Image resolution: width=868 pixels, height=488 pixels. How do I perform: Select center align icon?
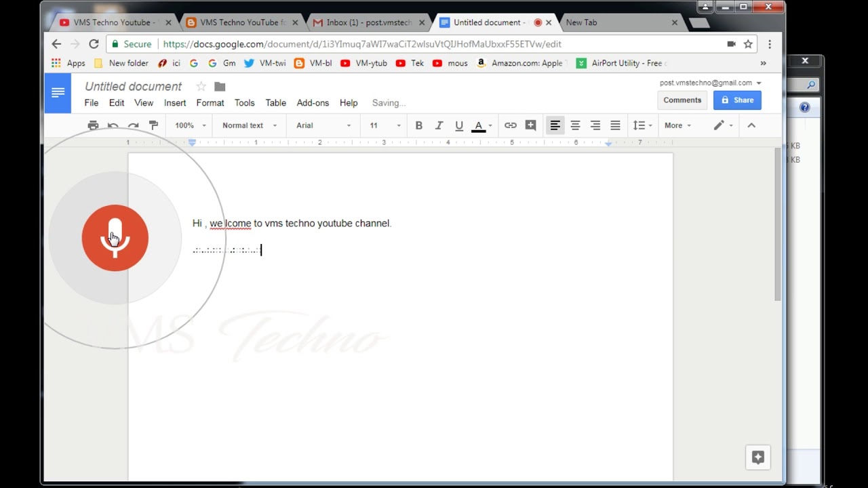tap(575, 125)
